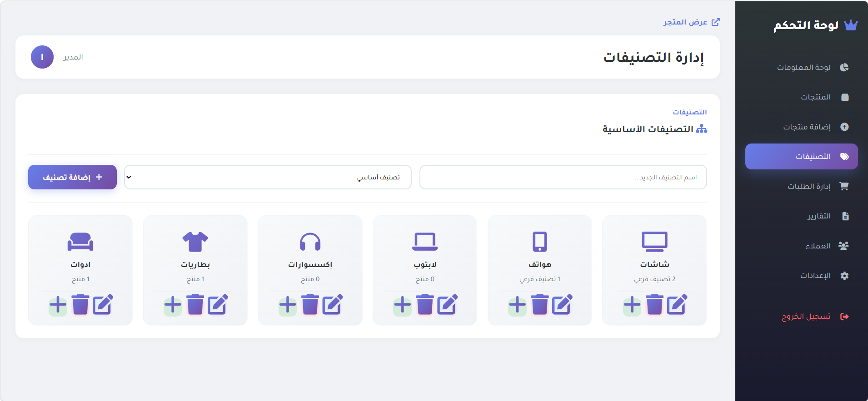Screen dimensions: 868x401
Task: Edit the بطاريات category
Action: point(218,305)
